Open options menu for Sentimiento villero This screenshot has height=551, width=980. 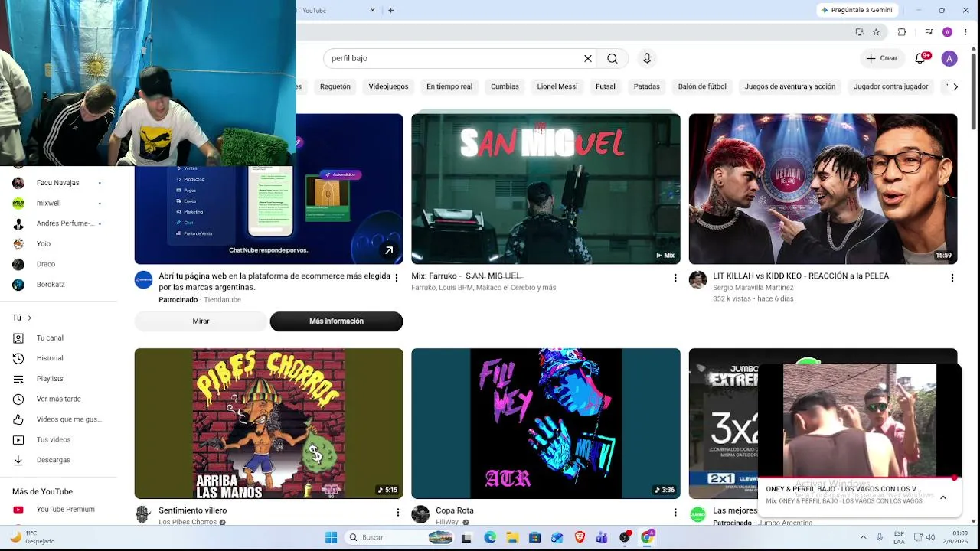398,512
